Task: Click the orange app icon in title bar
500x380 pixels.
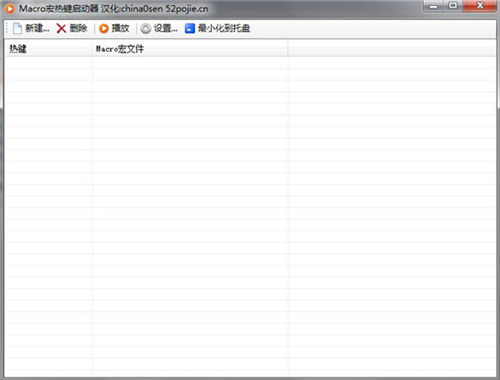Action: pos(10,9)
